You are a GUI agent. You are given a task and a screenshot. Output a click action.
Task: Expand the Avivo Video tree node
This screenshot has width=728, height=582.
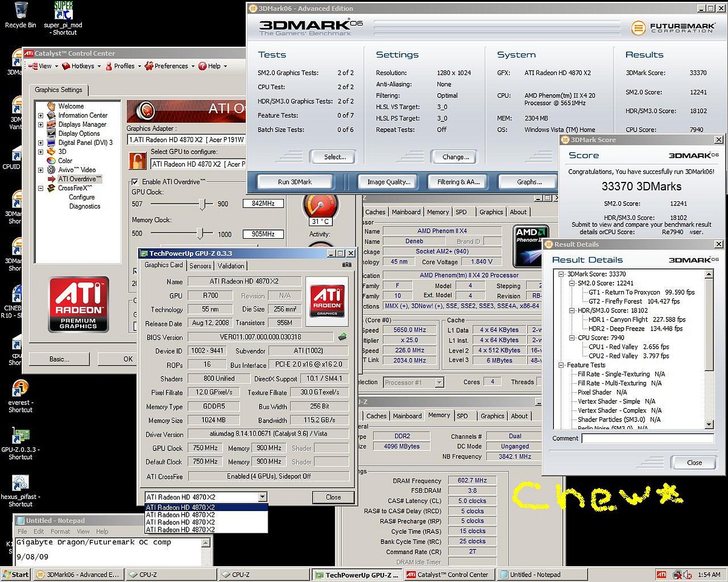click(41, 170)
